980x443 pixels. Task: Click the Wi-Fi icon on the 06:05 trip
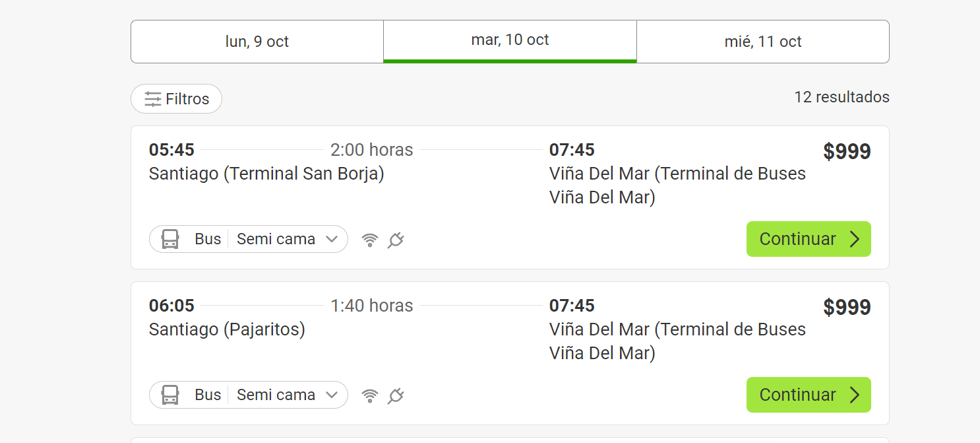coord(370,395)
